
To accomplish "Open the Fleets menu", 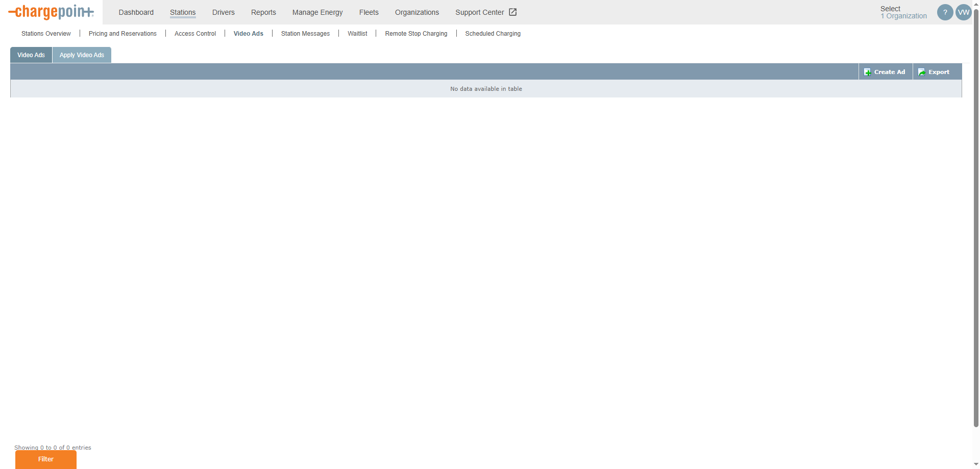I will coord(369,12).
